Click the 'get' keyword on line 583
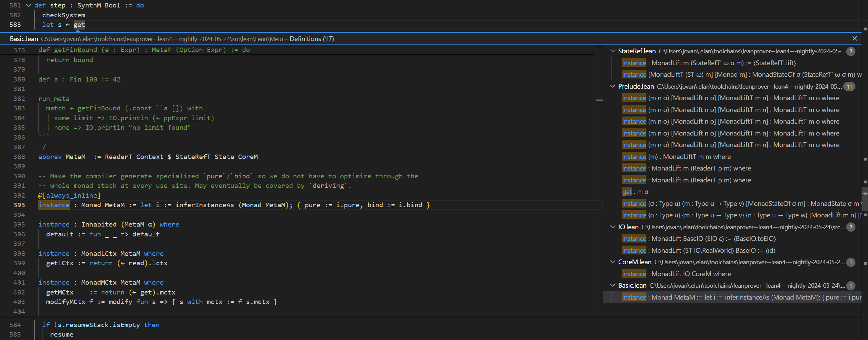 point(79,25)
